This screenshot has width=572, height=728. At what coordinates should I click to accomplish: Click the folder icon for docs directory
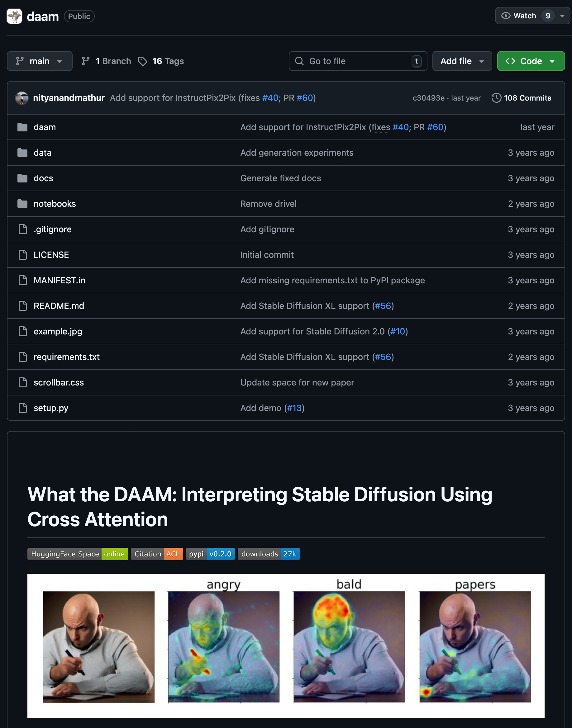pos(22,178)
